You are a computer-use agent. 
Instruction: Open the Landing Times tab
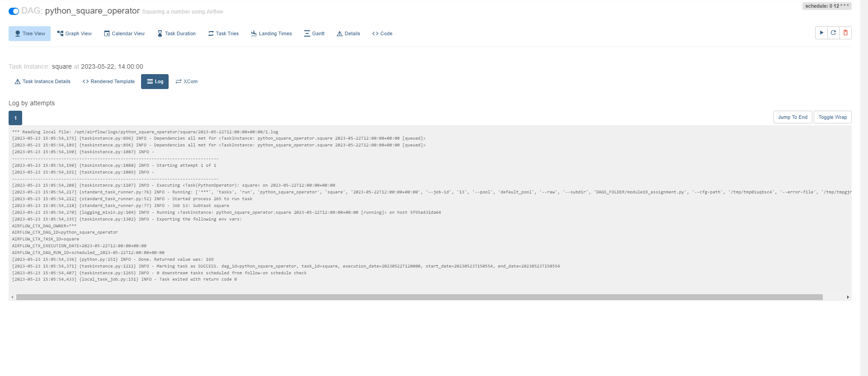click(x=271, y=33)
